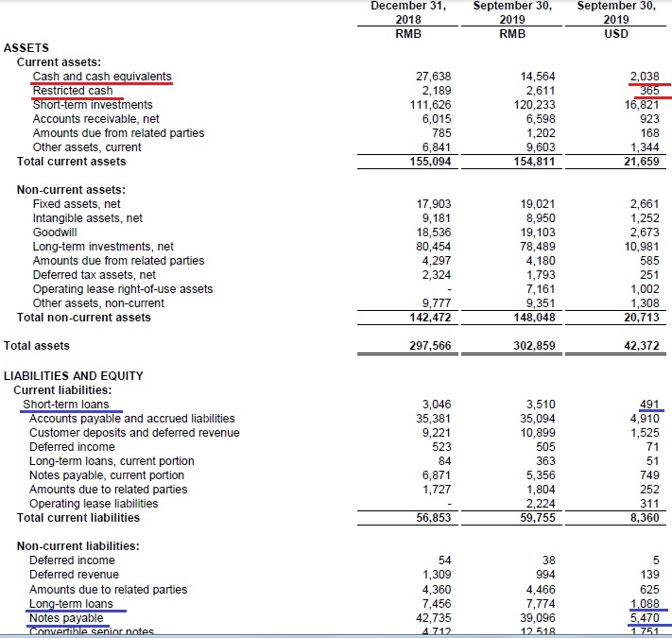Click the 148,048 non-current assets total

534,318
